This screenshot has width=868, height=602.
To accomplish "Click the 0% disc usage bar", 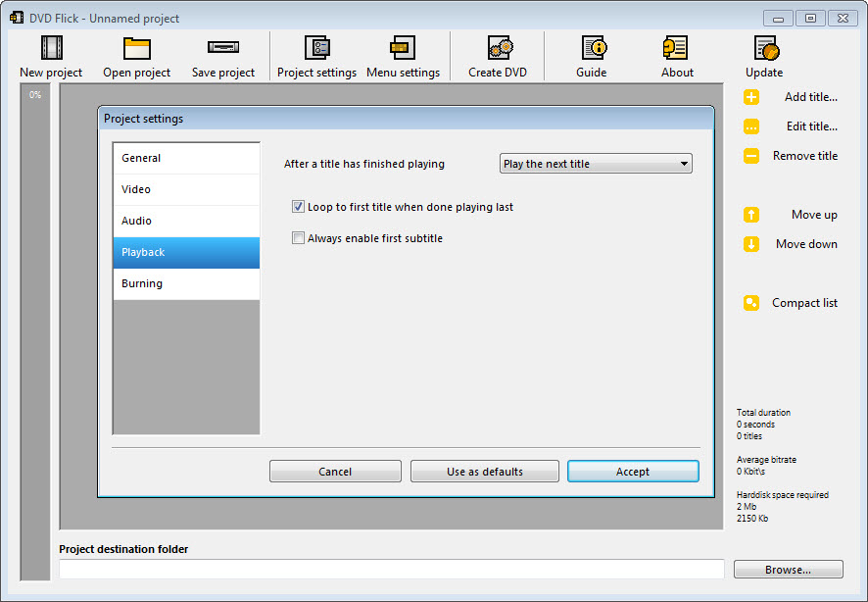I will pos(35,331).
